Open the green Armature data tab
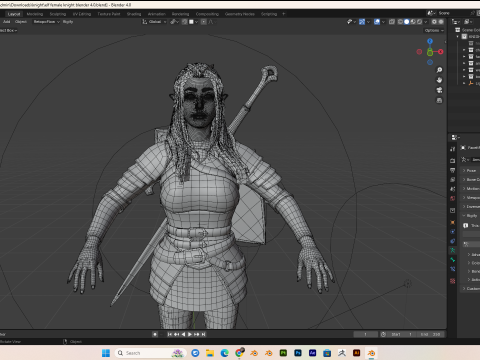This screenshot has width=480, height=360. 452,250
